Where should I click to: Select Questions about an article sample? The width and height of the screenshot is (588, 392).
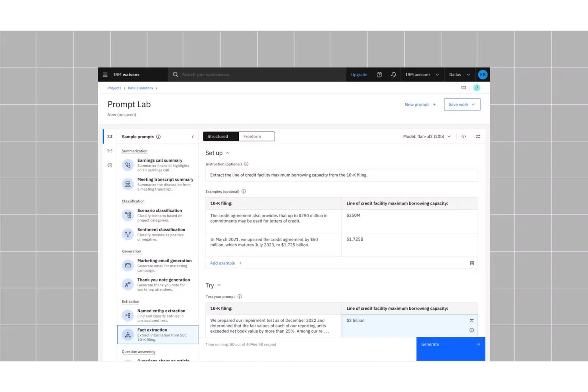pos(158,359)
